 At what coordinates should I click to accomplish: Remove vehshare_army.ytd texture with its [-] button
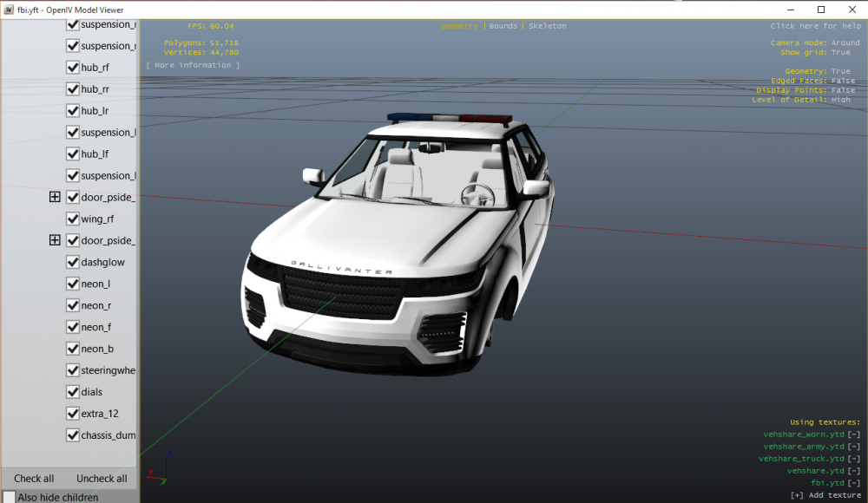coord(854,447)
